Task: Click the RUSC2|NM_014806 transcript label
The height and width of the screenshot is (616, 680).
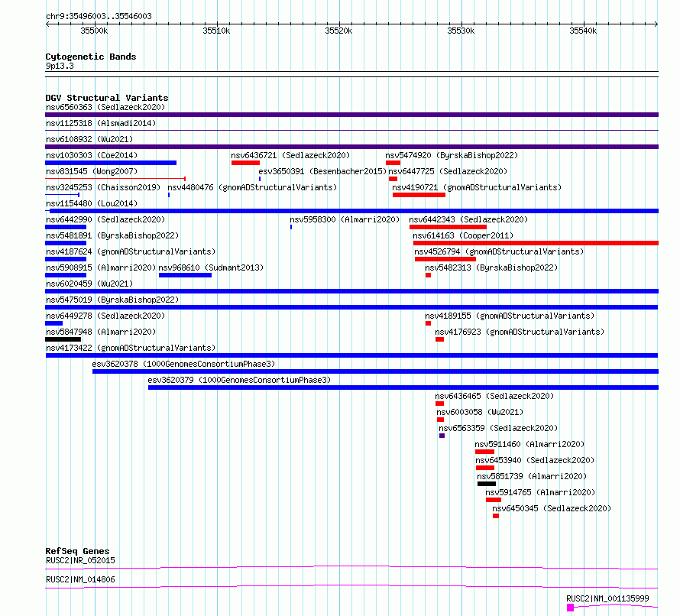Action: tap(80, 579)
